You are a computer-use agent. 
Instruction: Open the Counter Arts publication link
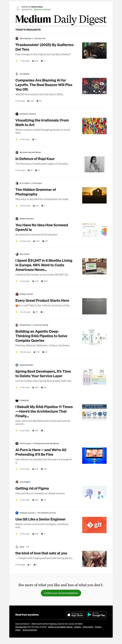40,38
